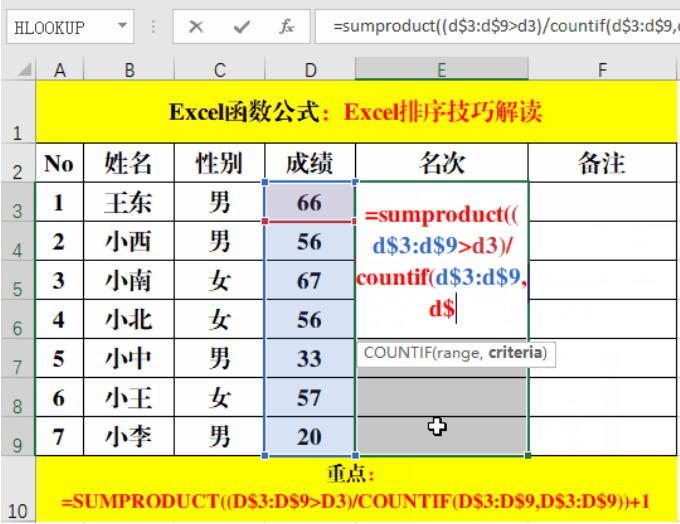Click the '备注' header cell
This screenshot has width=680, height=524.
602,163
